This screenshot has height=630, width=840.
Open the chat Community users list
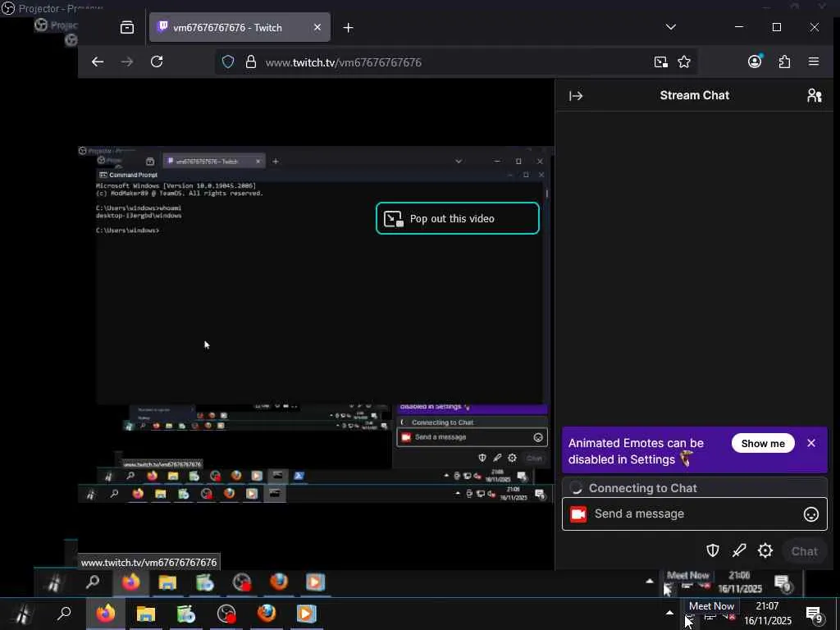(x=815, y=96)
